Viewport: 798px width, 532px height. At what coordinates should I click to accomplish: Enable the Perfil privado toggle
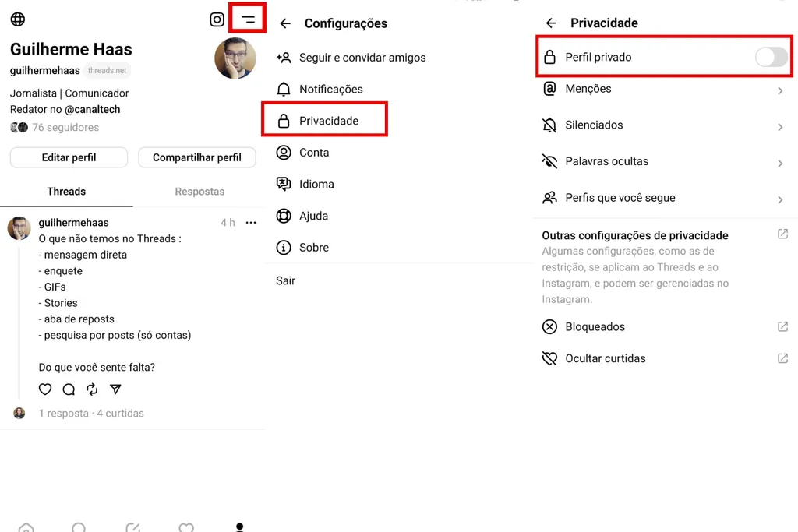coord(771,57)
